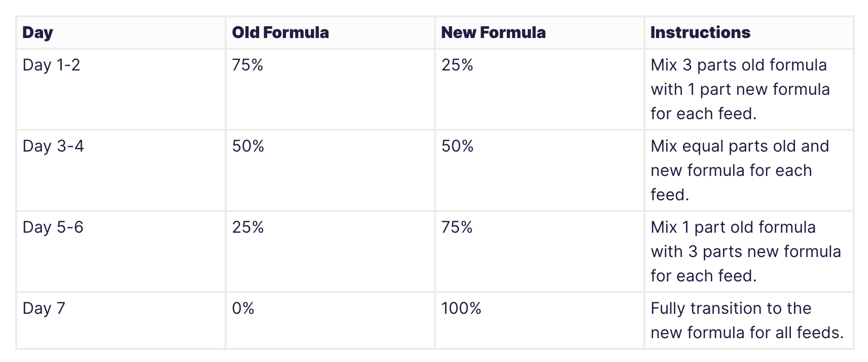Viewport: 868px width, 362px height.
Task: Click the Old Formula column header
Action: point(280,32)
